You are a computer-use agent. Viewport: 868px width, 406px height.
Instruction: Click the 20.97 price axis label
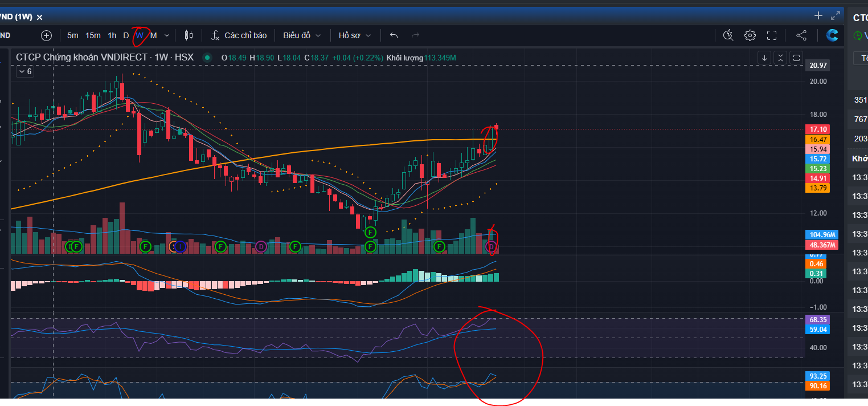[818, 66]
